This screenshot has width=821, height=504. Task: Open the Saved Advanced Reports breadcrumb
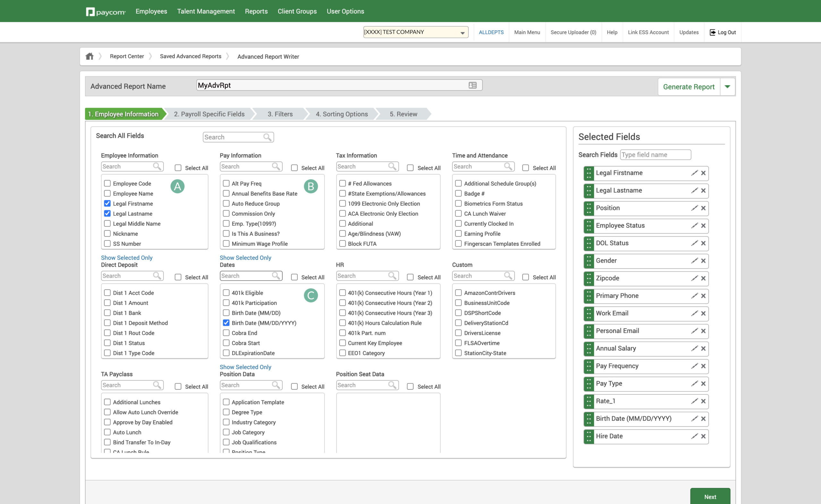[x=190, y=56]
